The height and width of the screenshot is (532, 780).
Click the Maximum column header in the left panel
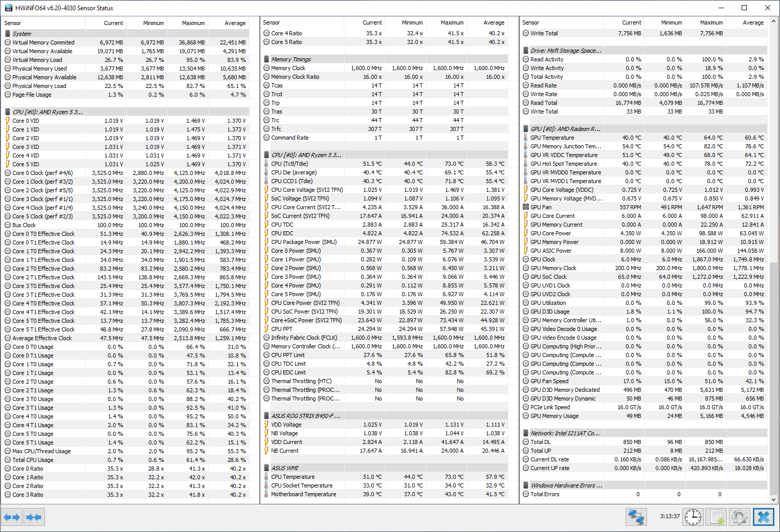click(193, 23)
